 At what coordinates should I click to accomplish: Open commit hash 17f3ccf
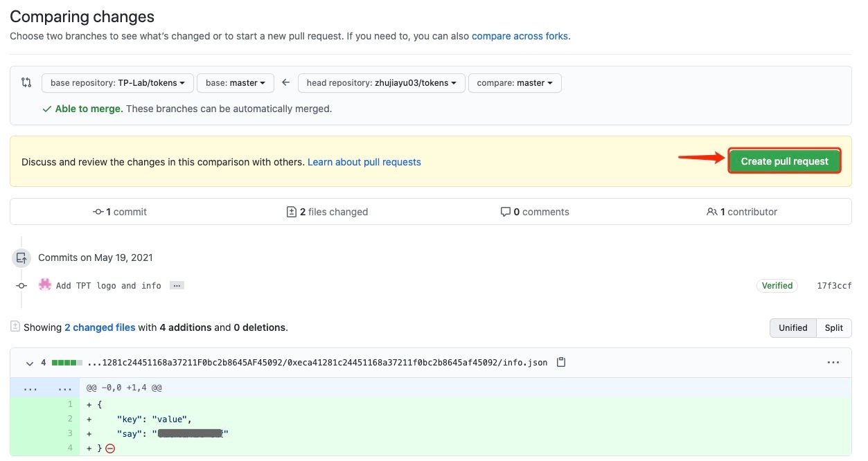[x=834, y=285]
